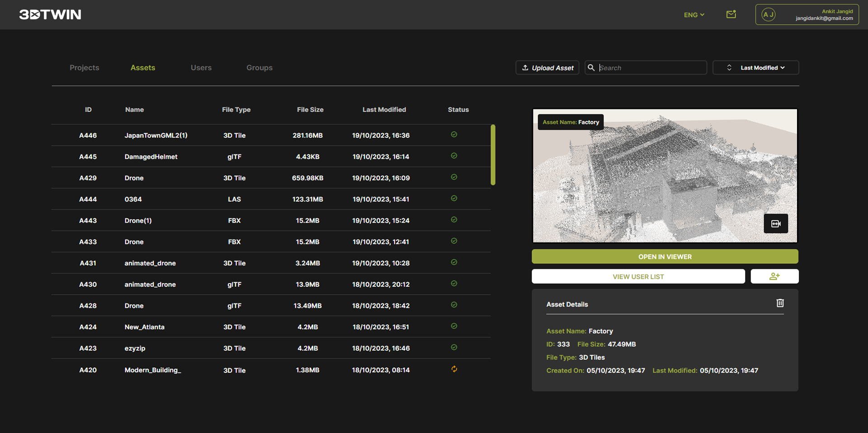Open Ankit Jangid account menu

tap(807, 15)
